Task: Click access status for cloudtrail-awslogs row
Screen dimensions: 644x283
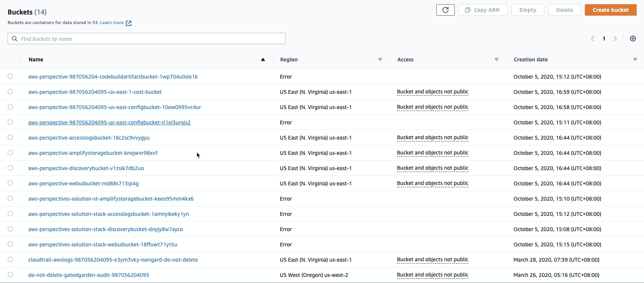Action: pos(433,260)
